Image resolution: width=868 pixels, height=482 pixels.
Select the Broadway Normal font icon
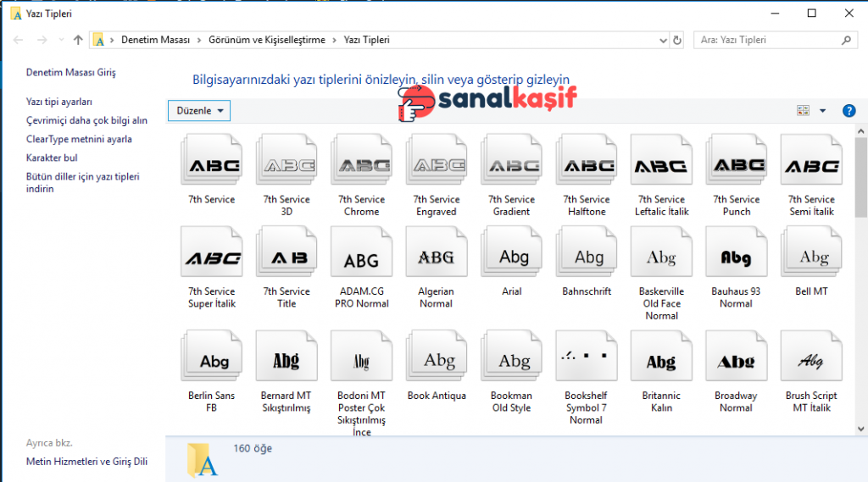point(736,361)
